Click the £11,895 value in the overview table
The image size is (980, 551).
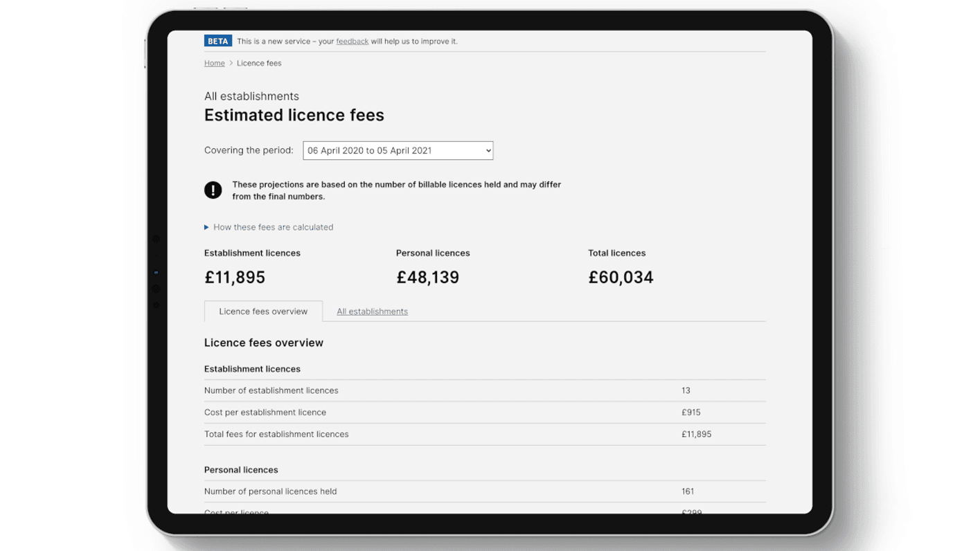tap(697, 435)
